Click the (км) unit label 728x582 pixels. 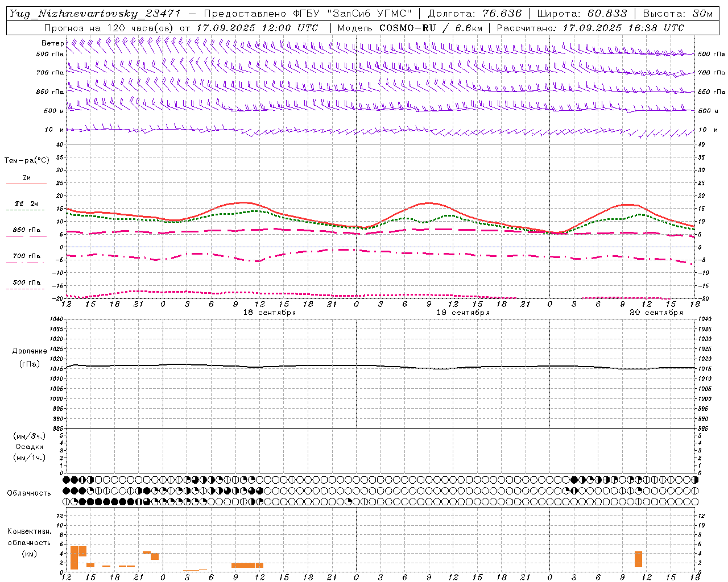click(30, 554)
